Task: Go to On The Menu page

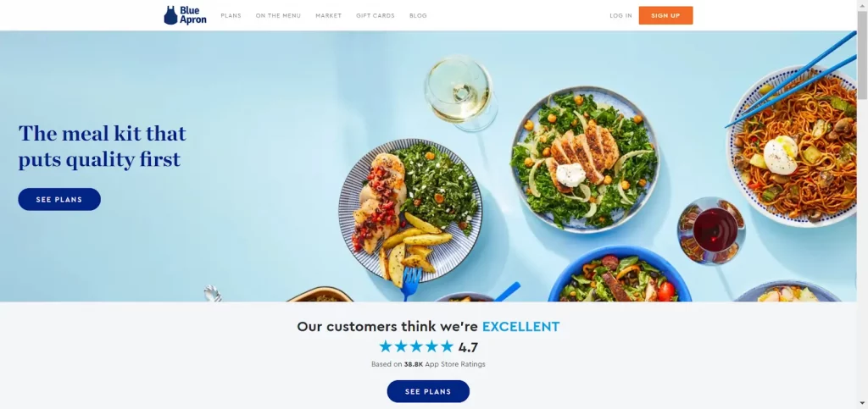Action: (x=278, y=15)
